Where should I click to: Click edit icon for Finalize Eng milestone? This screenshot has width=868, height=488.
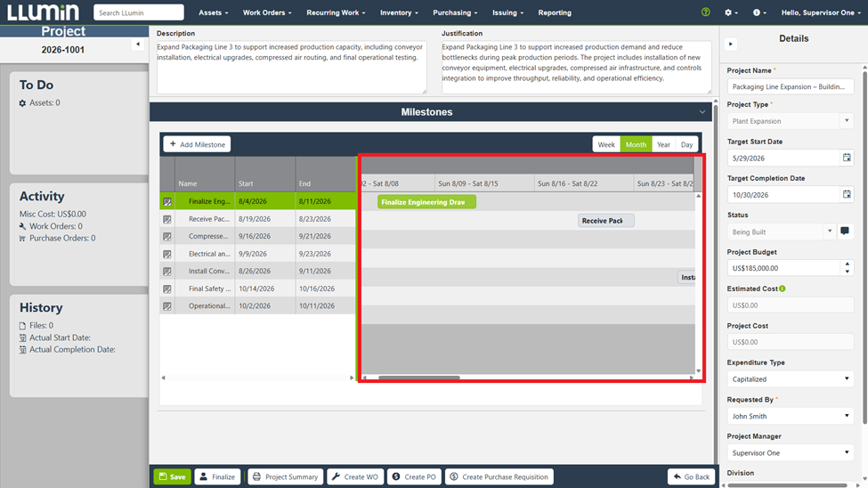pos(167,201)
